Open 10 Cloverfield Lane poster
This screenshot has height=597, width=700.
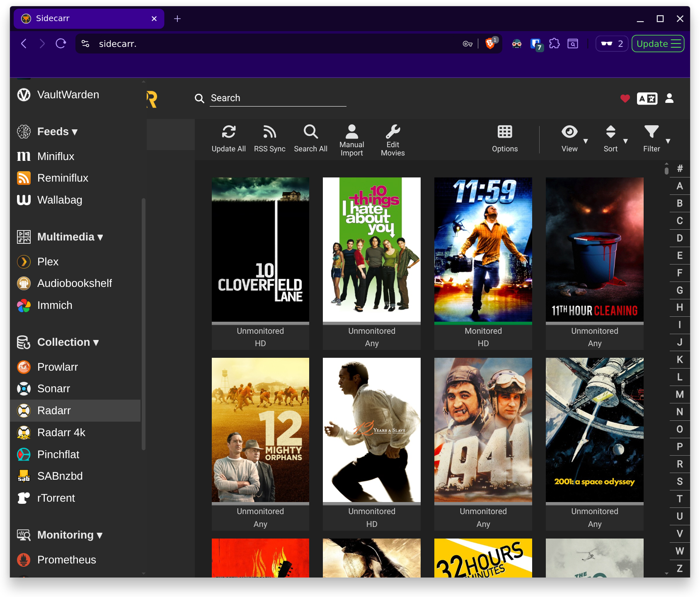260,250
